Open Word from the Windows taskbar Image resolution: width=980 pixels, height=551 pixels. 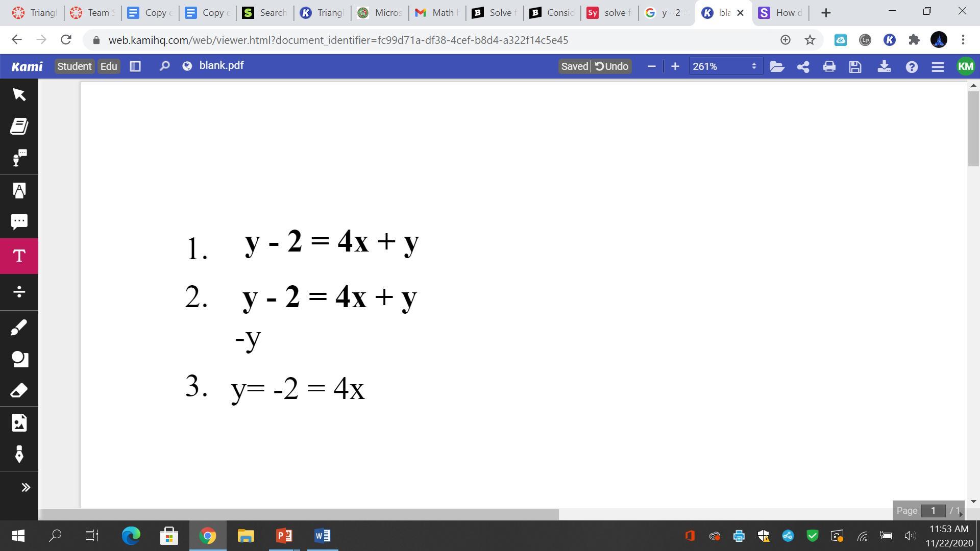click(x=322, y=536)
